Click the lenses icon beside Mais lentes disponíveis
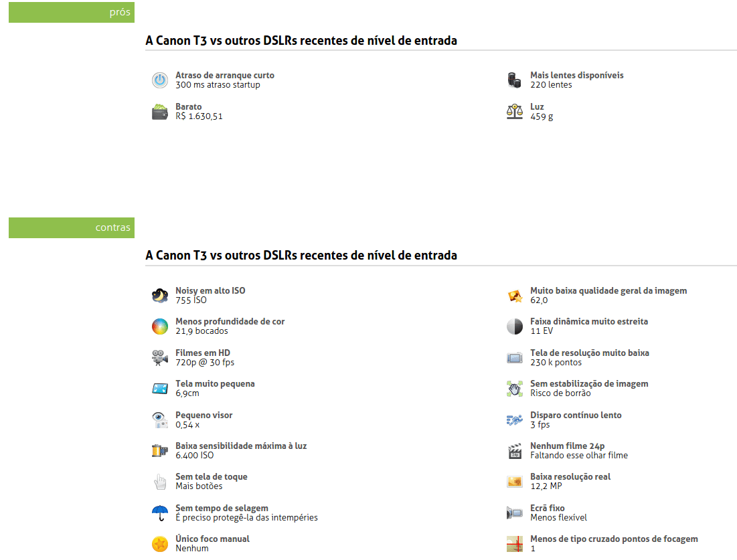737x560 pixels. pyautogui.click(x=515, y=80)
